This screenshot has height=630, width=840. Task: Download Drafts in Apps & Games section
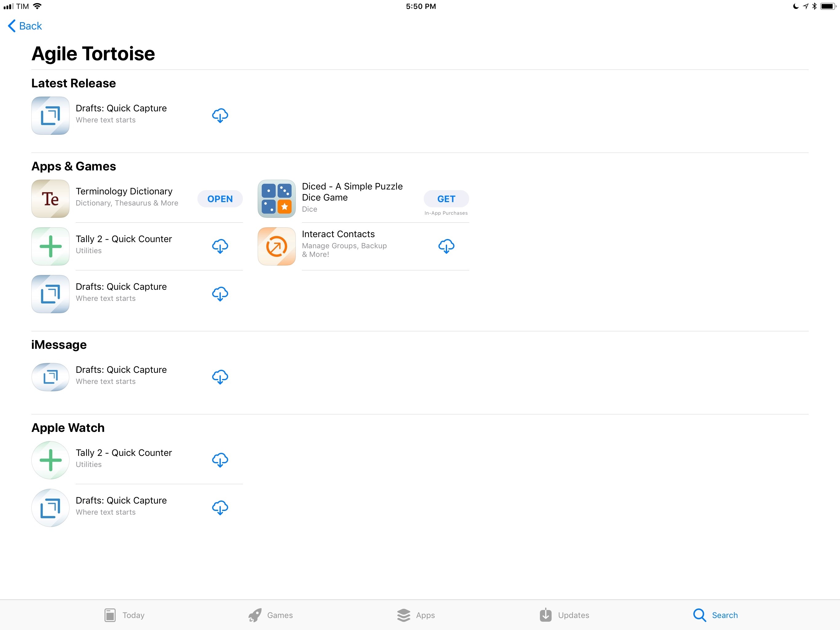(220, 294)
